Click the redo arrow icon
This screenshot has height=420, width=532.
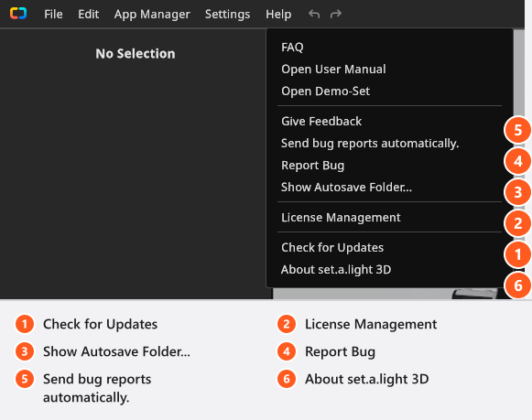point(335,14)
